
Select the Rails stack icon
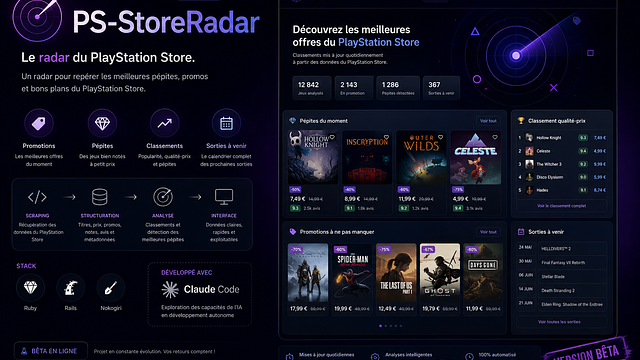(71, 288)
